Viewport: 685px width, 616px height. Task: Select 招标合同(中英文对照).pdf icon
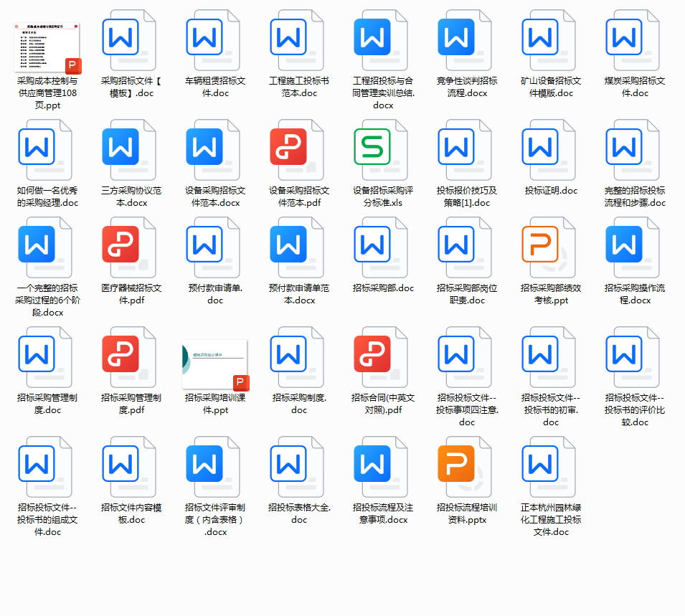381,357
